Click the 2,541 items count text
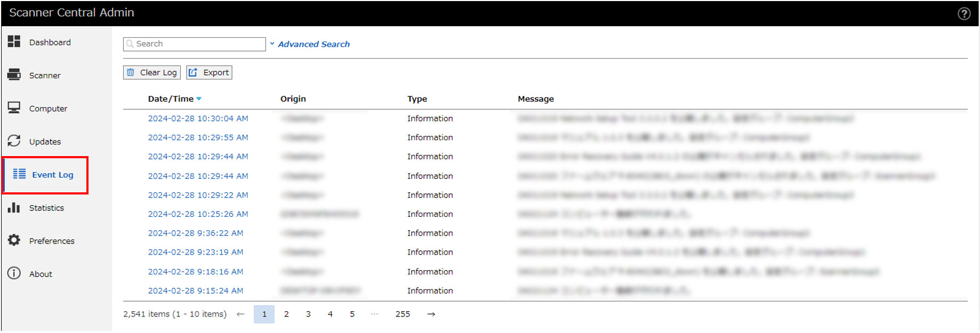The image size is (980, 333). click(175, 314)
